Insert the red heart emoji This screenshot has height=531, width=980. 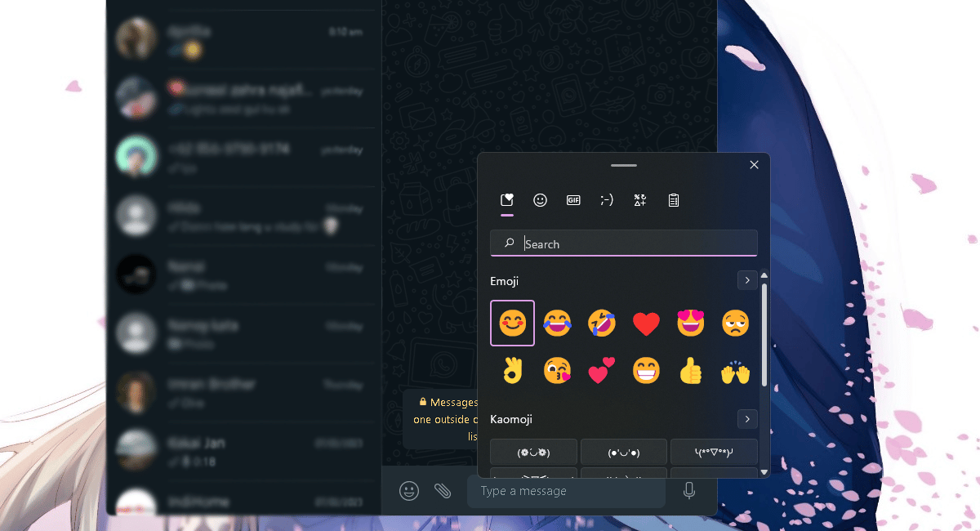[646, 324]
